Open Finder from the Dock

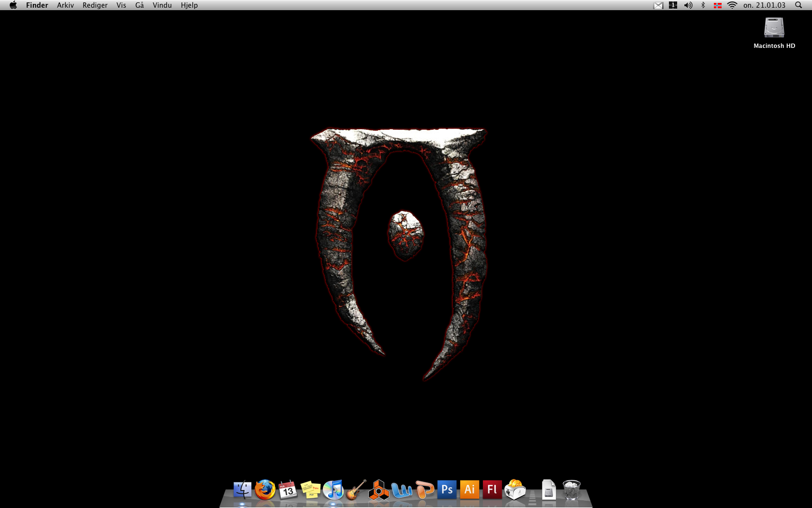tap(242, 490)
